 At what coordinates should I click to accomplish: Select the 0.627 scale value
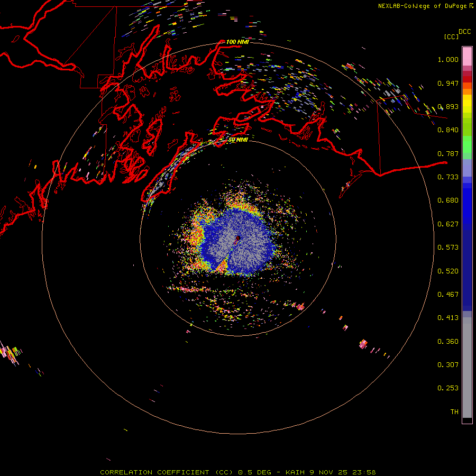click(448, 224)
